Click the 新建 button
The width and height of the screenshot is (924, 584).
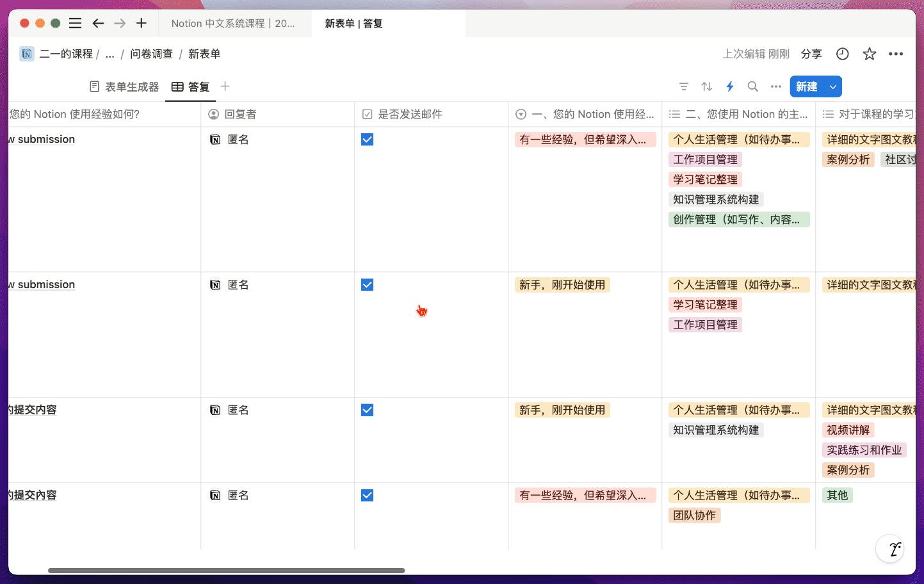coord(807,86)
